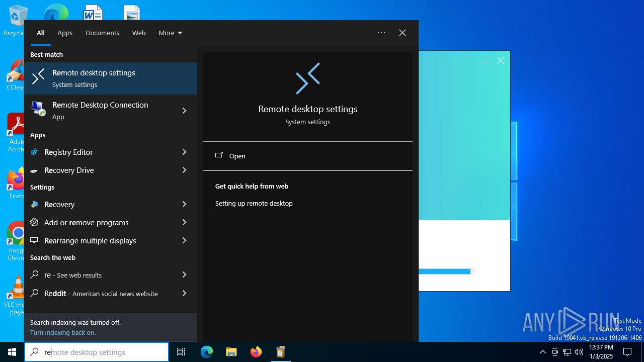This screenshot has height=362, width=644.
Task: Click the taskbar clock showing 12:37 PM
Action: click(x=601, y=352)
